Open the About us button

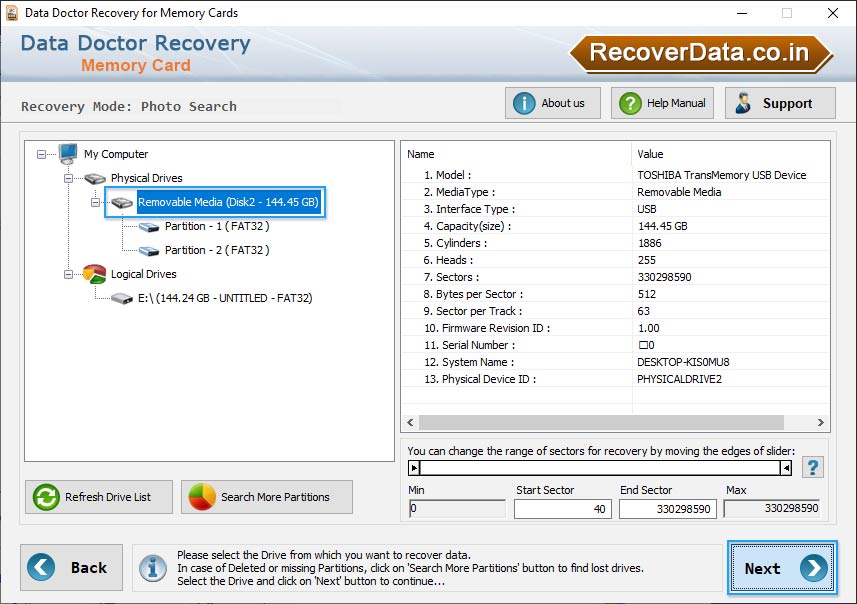point(553,103)
